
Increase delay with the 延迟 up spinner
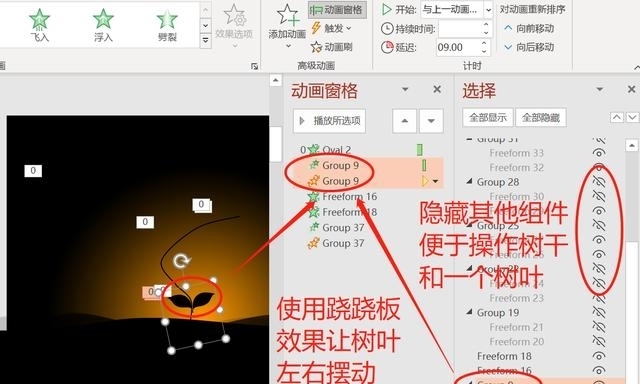[484, 43]
